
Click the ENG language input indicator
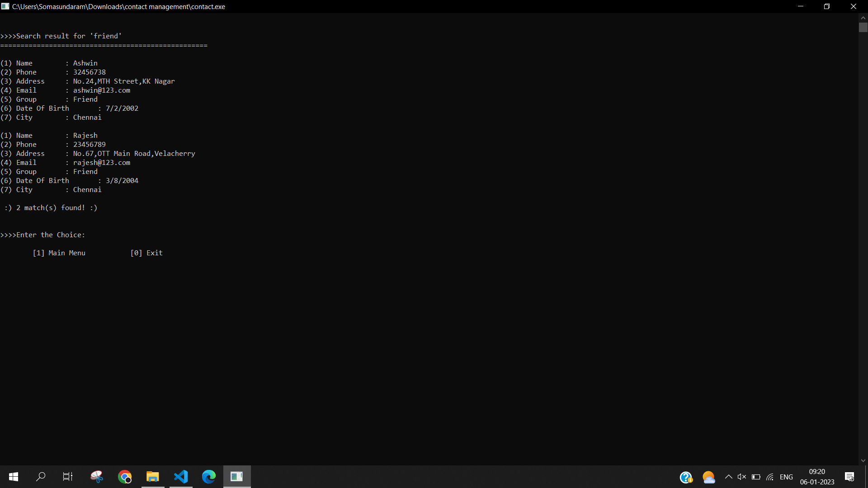click(x=786, y=477)
